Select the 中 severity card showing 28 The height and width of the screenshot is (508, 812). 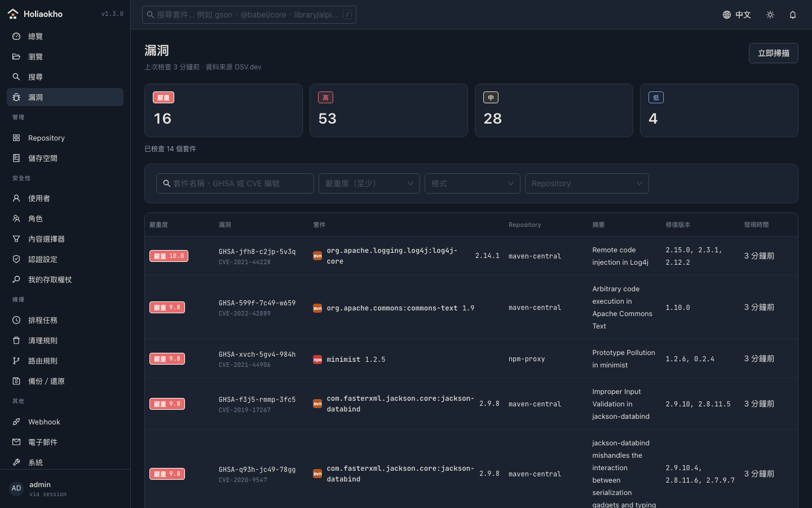pos(554,110)
